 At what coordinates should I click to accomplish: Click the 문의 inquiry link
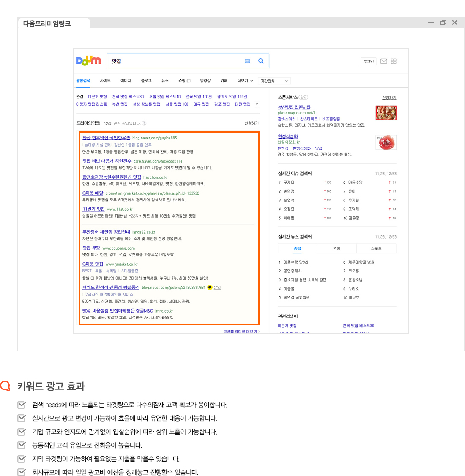217,288
